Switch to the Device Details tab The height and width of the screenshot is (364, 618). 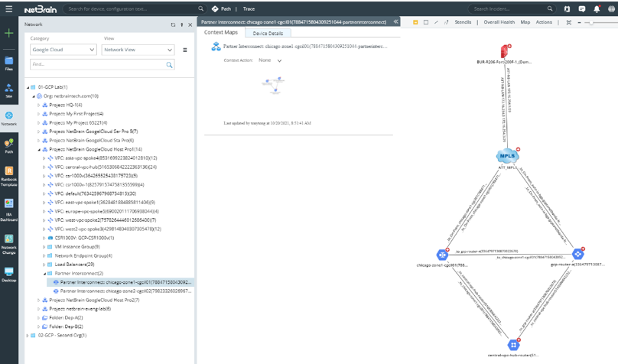[x=268, y=34]
